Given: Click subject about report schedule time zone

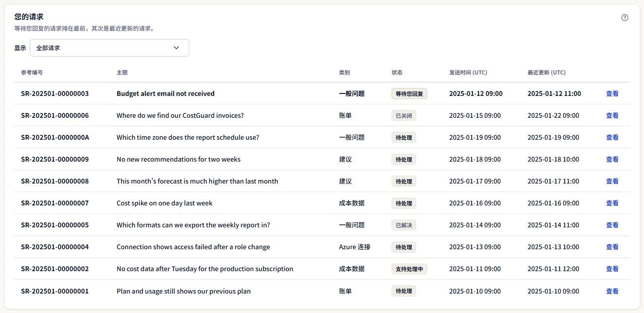Looking at the screenshot, I should [188, 137].
